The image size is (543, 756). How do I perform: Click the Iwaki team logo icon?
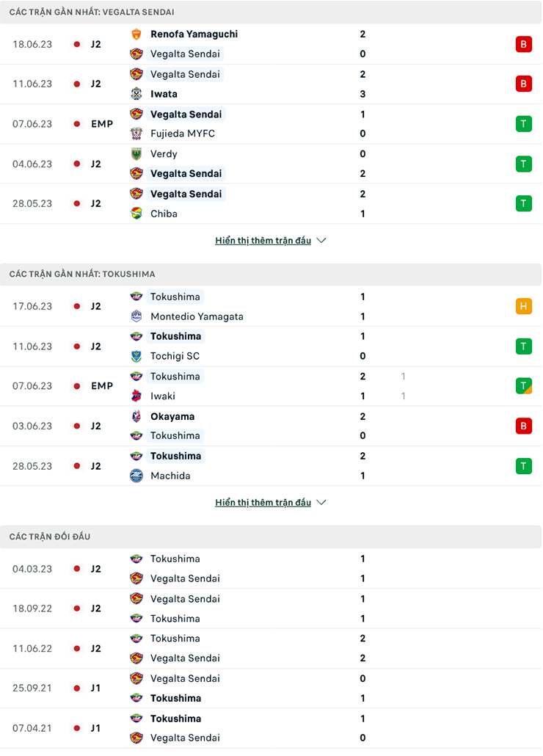tap(136, 396)
